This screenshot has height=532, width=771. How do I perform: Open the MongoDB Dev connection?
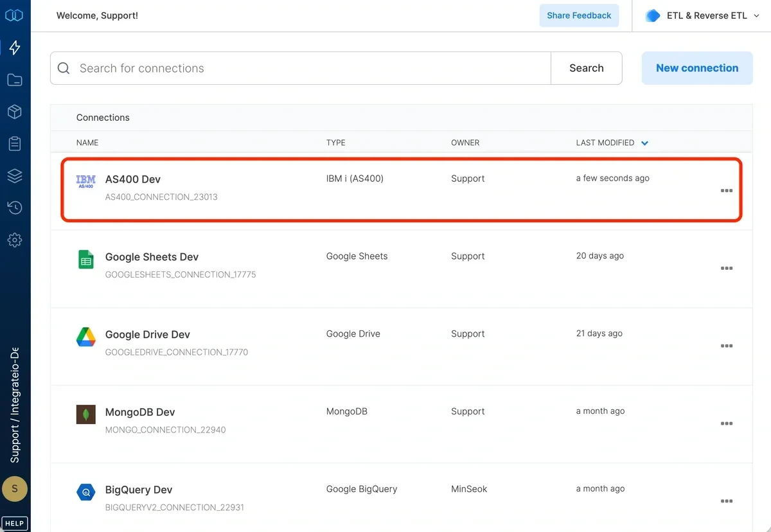click(140, 412)
